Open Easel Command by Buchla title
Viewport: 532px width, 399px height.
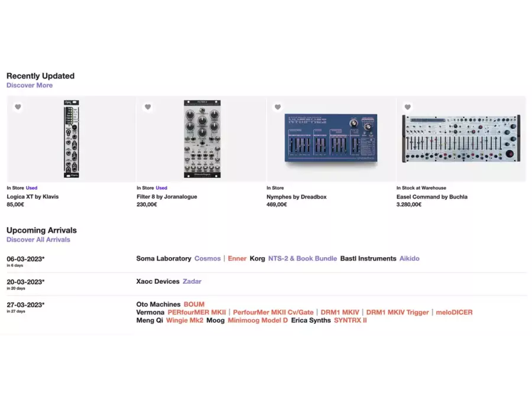click(x=432, y=197)
